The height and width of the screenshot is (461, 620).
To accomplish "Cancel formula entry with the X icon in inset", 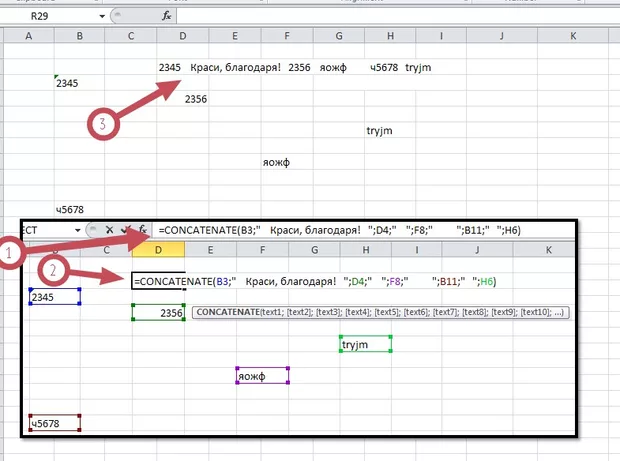I will (110, 230).
